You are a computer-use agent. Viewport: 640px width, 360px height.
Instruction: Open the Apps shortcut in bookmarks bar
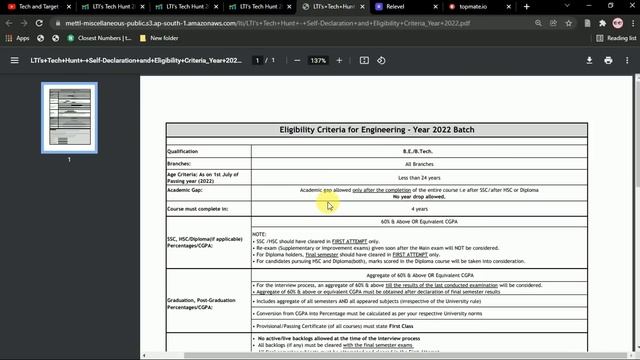click(17, 38)
